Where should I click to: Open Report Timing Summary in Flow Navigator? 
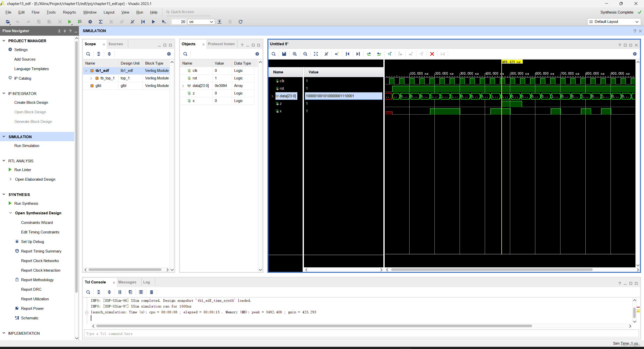(41, 251)
